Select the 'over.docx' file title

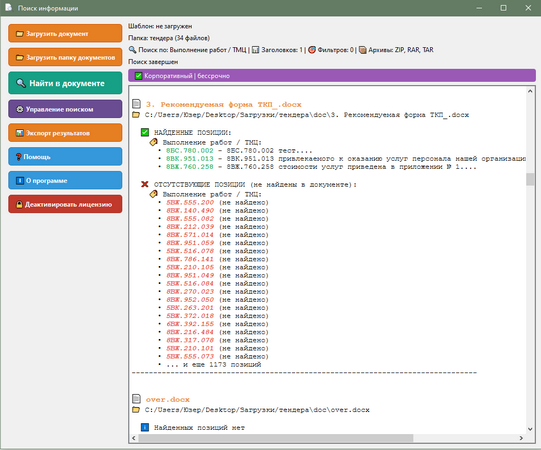168,399
